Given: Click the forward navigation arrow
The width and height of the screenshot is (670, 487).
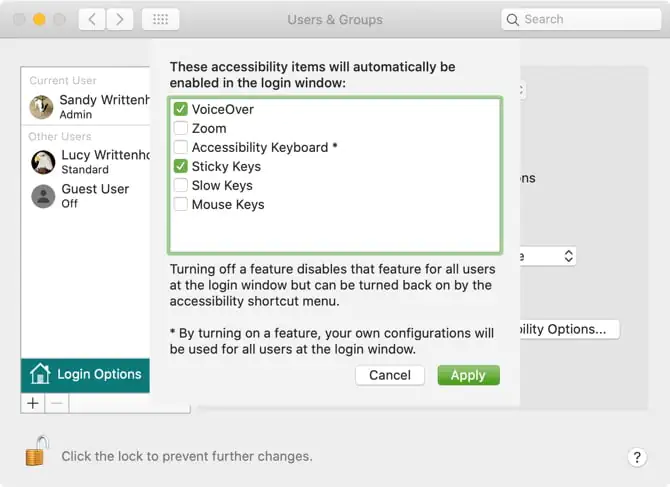Looking at the screenshot, I should tap(120, 19).
